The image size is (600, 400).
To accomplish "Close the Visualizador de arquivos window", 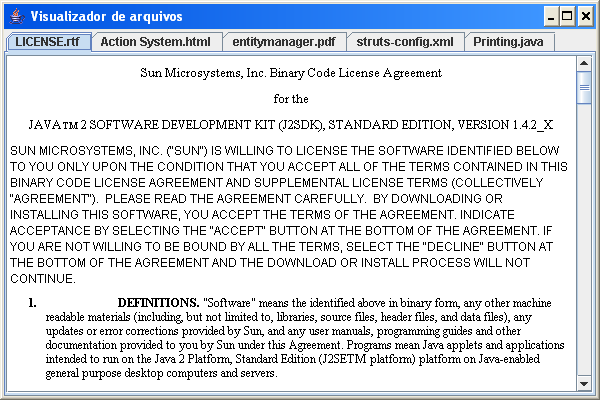I will 583,16.
